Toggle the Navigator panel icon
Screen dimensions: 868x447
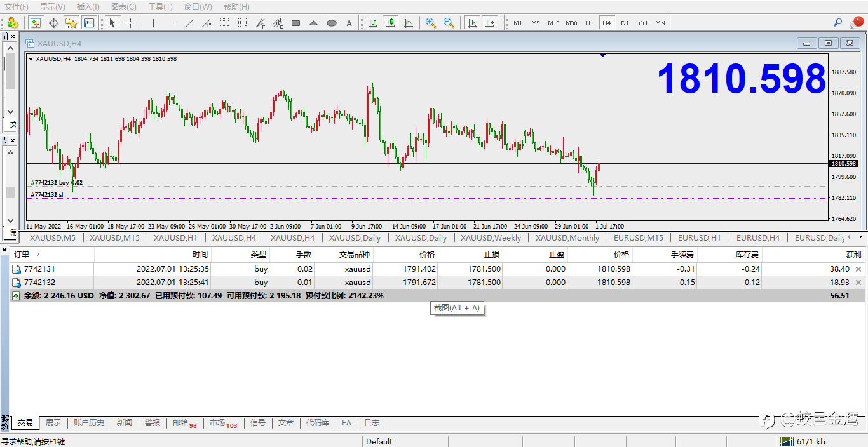[71, 23]
